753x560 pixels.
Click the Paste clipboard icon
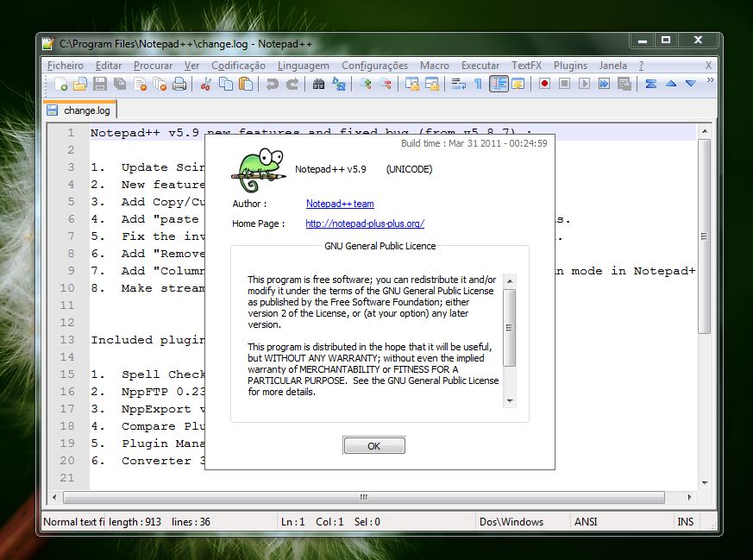(x=246, y=85)
